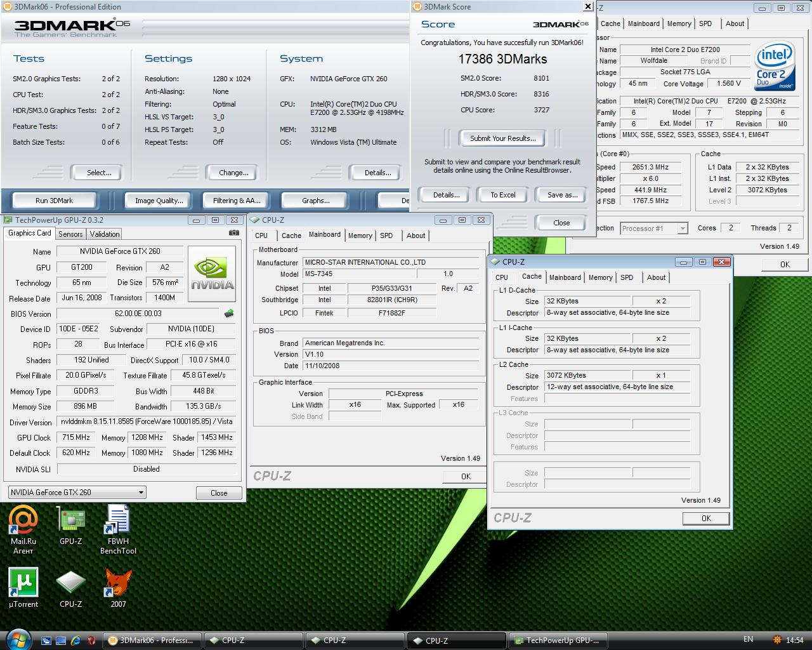Switch to GPU-Z Validation tab
812x650 pixels.
click(105, 234)
